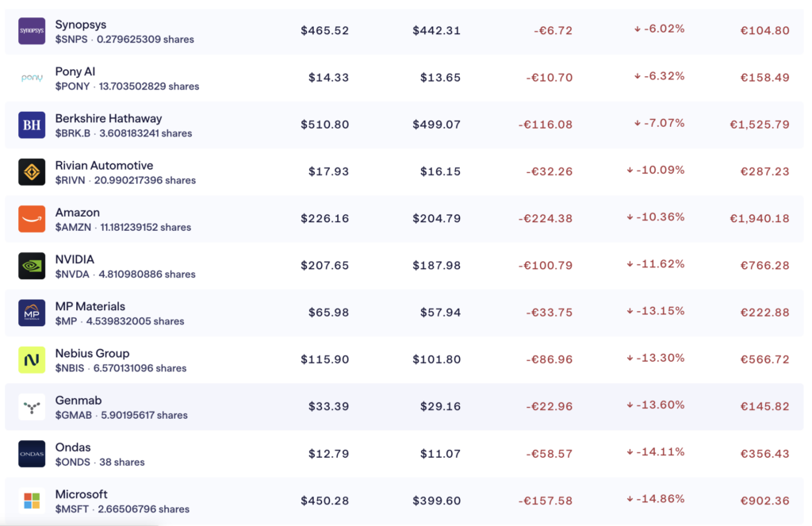The height and width of the screenshot is (526, 812).
Task: Click the Microsoft stock name
Action: (x=82, y=494)
